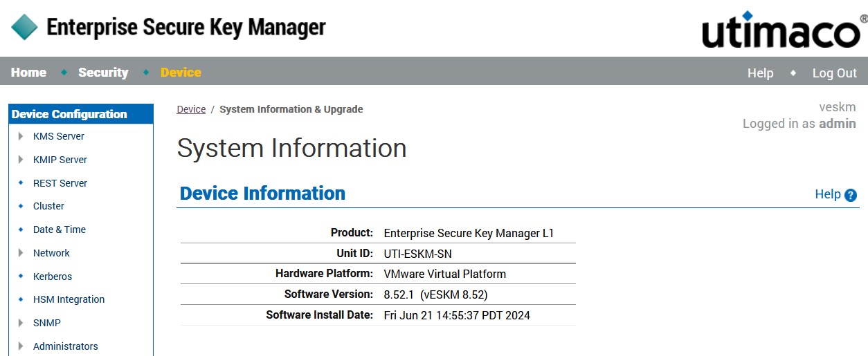Click the veskm hostname text
This screenshot has height=356, width=868.
pyautogui.click(x=838, y=107)
